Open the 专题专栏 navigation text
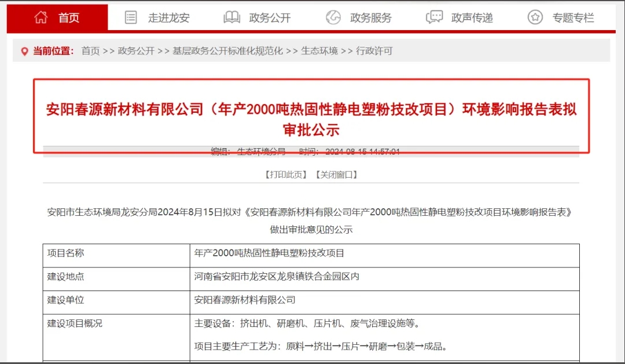Image resolution: width=625 pixels, height=364 pixels. pos(573,18)
